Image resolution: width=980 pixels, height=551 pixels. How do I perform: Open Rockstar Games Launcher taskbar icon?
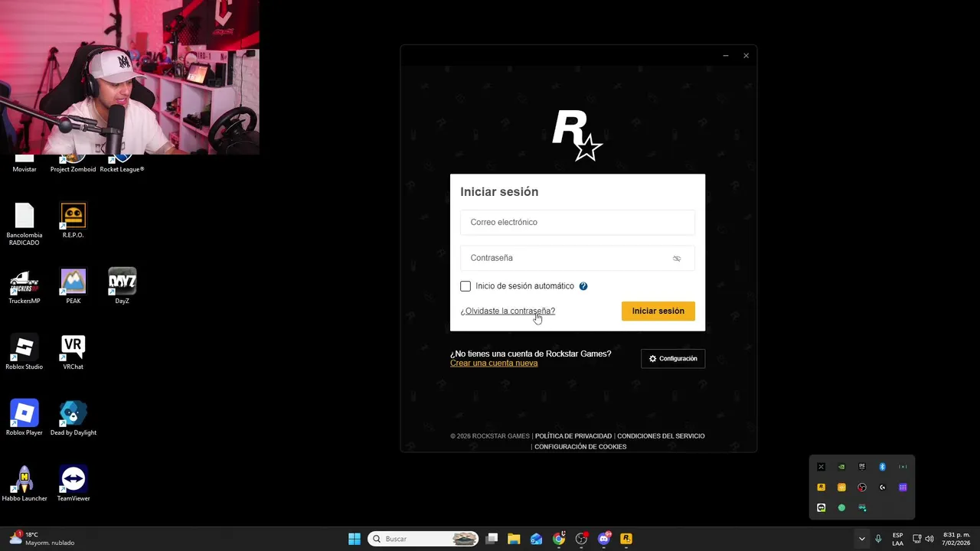(x=626, y=539)
